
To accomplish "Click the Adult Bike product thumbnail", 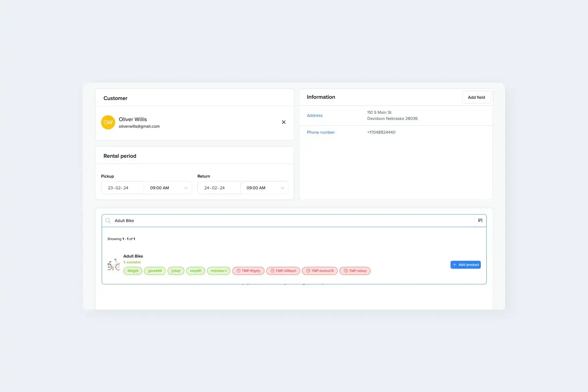I will point(114,265).
